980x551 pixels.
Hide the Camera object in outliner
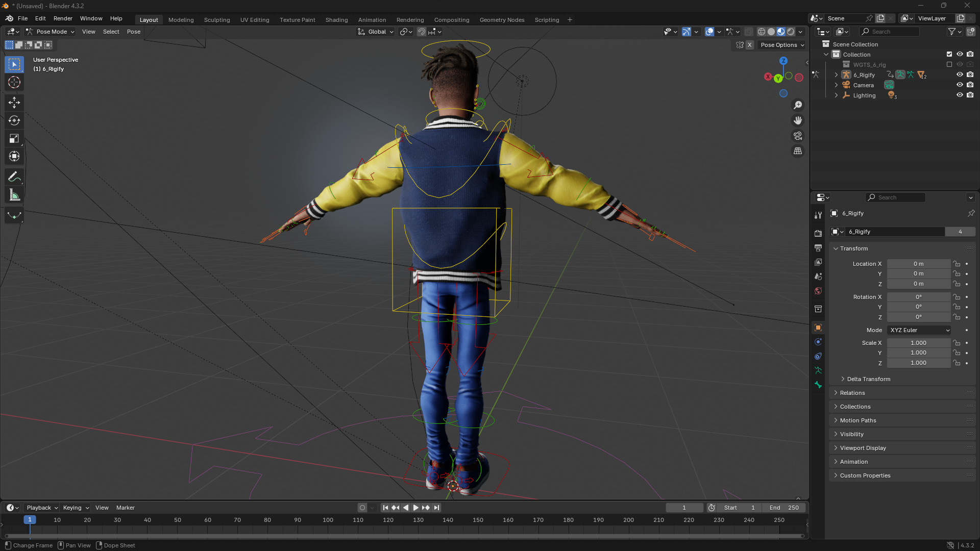tap(960, 85)
